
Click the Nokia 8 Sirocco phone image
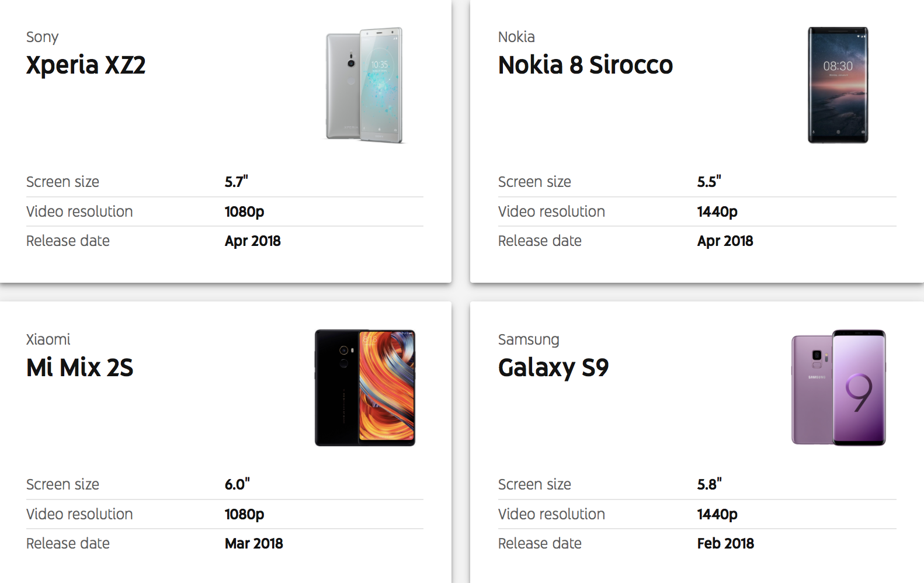(x=838, y=85)
